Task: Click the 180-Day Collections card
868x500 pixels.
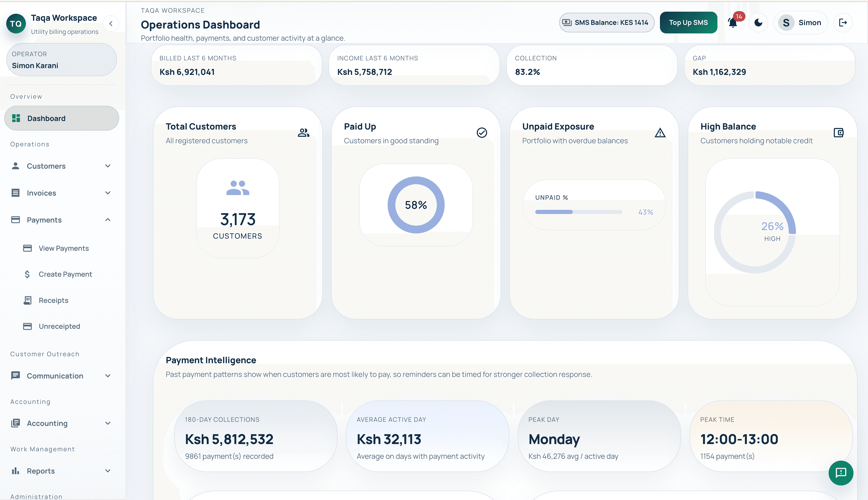Action: coord(256,436)
